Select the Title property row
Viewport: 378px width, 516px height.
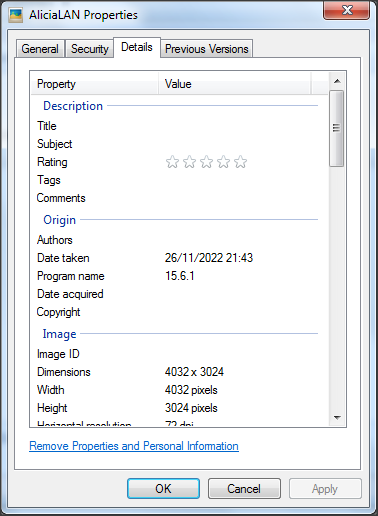tap(178, 126)
